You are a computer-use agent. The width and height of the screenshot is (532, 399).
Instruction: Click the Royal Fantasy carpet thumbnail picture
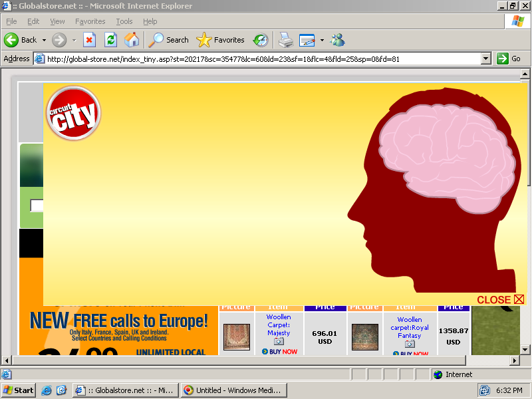(365, 337)
